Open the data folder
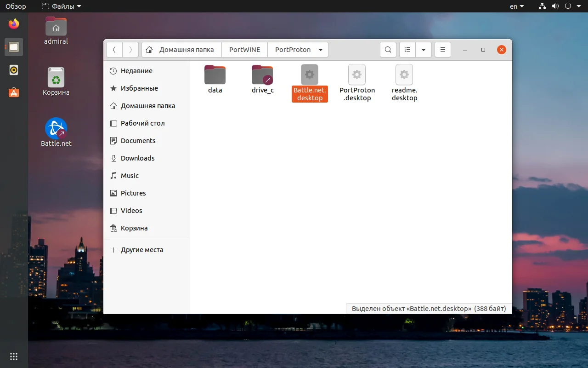Viewport: 588px width, 368px height. pyautogui.click(x=215, y=76)
